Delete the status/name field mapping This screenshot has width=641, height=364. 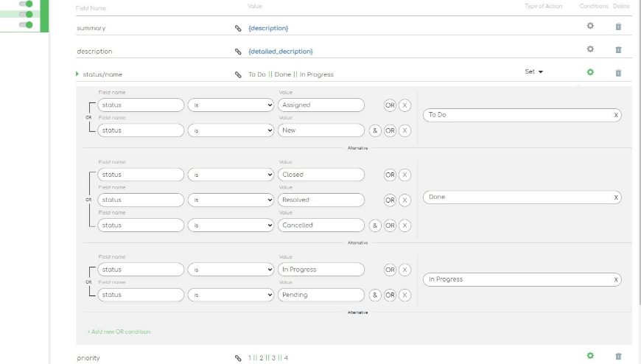point(618,73)
